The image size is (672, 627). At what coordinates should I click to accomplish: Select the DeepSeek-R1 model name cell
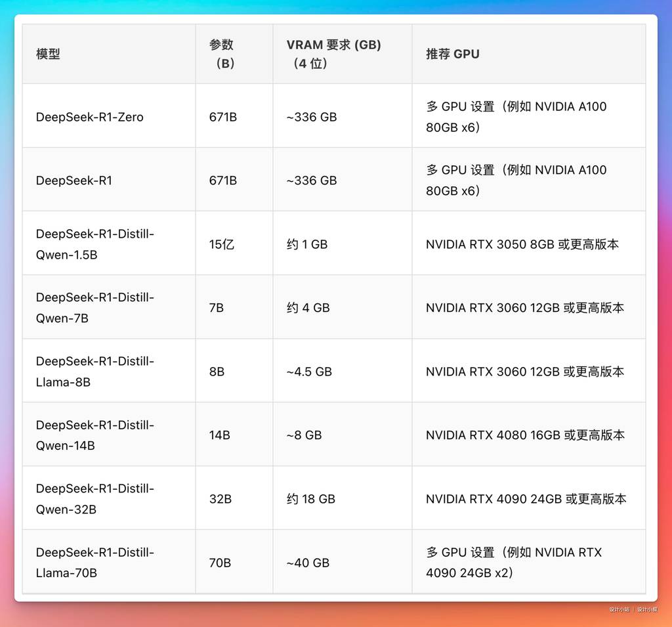[x=74, y=180]
